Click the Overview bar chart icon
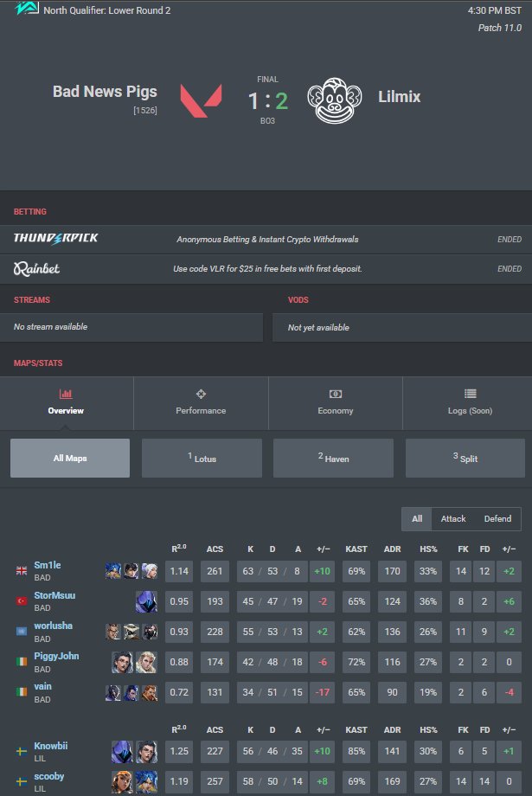This screenshot has height=796, width=532. 66,394
